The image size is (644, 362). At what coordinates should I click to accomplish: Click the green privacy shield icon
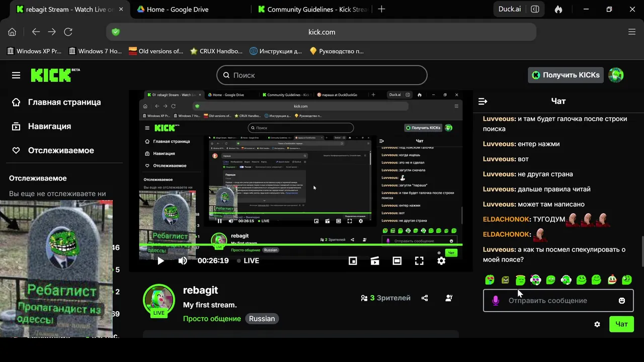tap(116, 32)
